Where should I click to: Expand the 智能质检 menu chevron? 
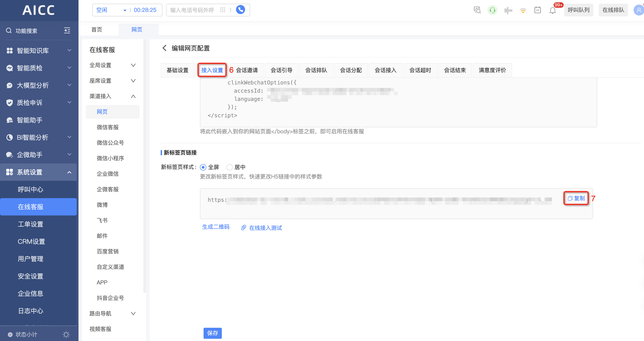[70, 68]
